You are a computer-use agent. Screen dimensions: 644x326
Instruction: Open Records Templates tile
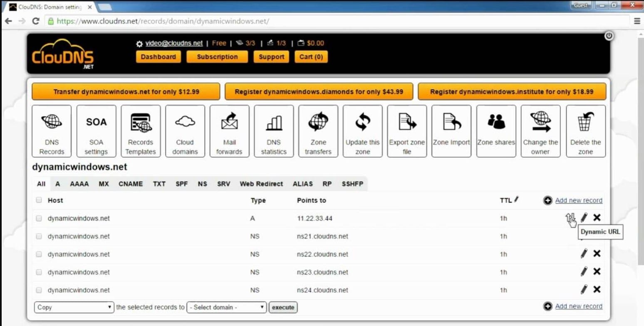tap(141, 131)
